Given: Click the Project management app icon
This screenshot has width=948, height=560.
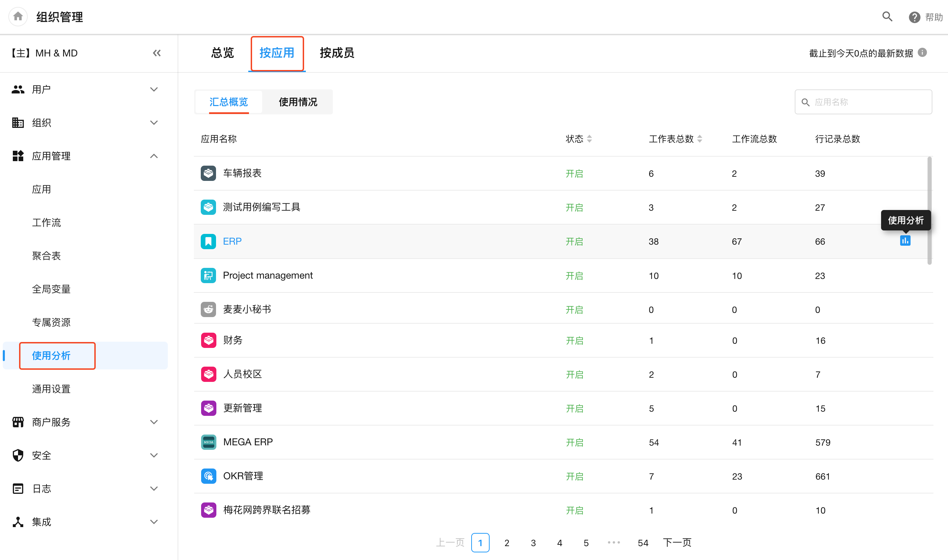Looking at the screenshot, I should coord(208,275).
